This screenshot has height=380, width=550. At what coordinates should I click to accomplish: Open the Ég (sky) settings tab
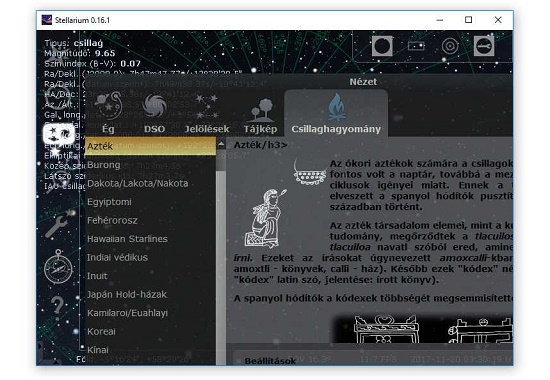pos(109,113)
